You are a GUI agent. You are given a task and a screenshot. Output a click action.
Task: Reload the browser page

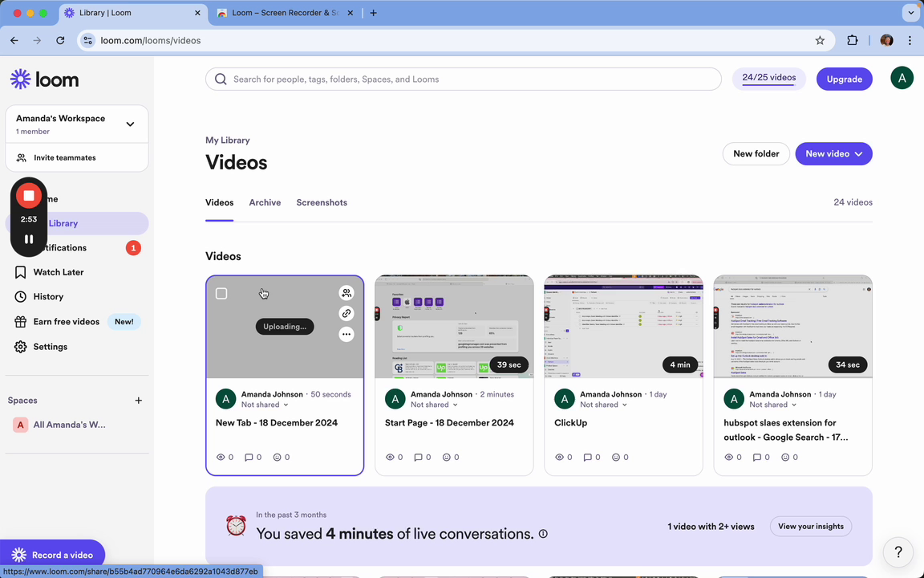tap(60, 41)
